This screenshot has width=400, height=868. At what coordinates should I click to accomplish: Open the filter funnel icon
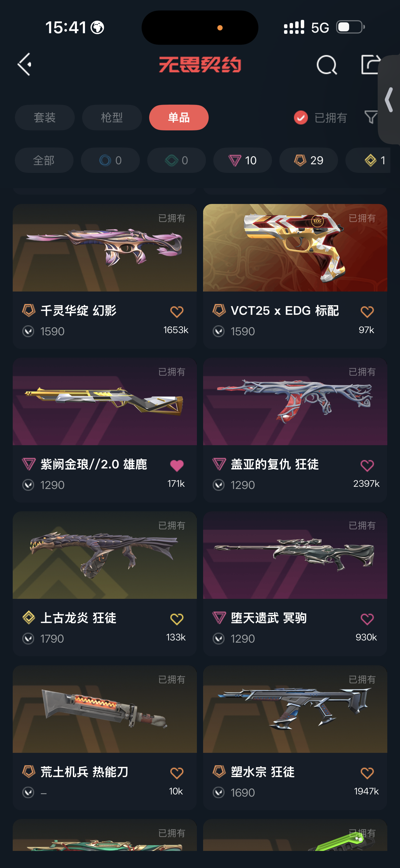[x=371, y=118]
